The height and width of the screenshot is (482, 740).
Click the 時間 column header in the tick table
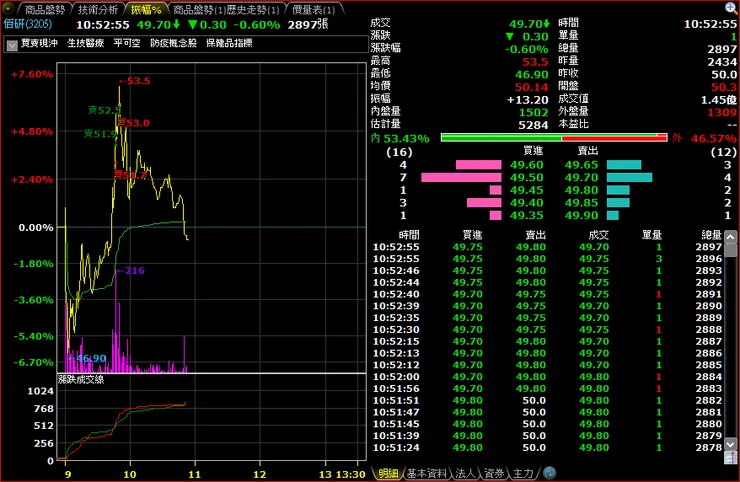tap(409, 235)
